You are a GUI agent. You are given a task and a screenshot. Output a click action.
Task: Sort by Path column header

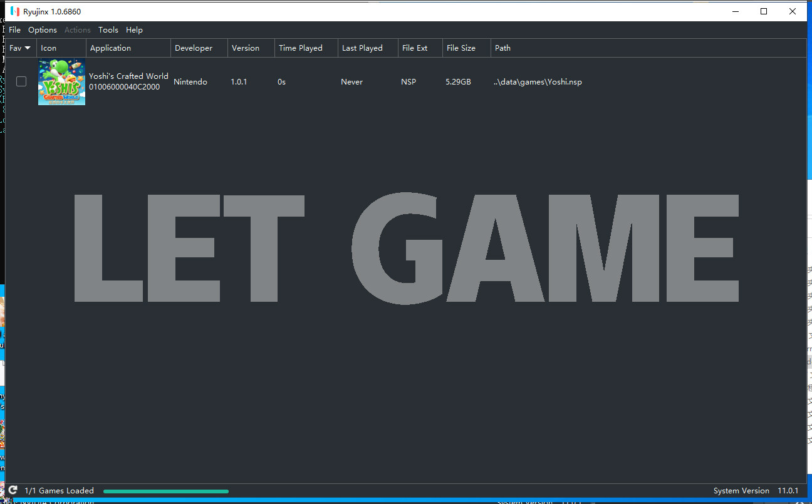503,48
